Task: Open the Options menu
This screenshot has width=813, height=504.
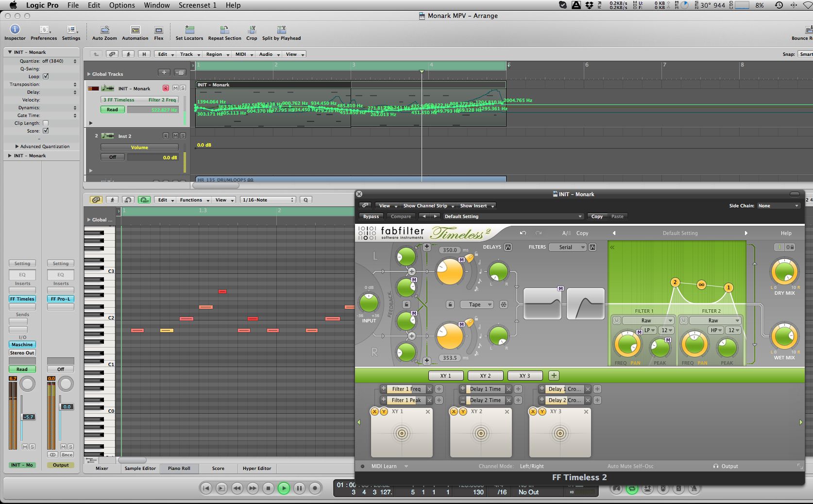Action: coord(122,5)
